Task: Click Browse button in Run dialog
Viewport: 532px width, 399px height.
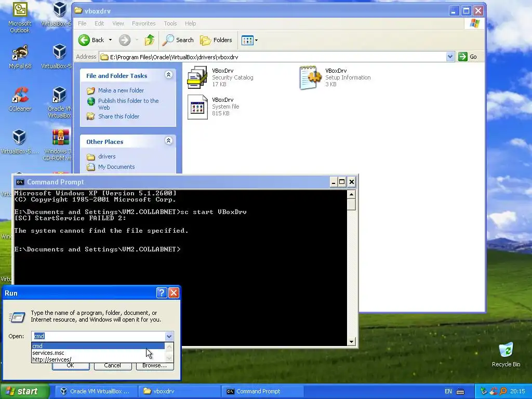Action: click(155, 366)
